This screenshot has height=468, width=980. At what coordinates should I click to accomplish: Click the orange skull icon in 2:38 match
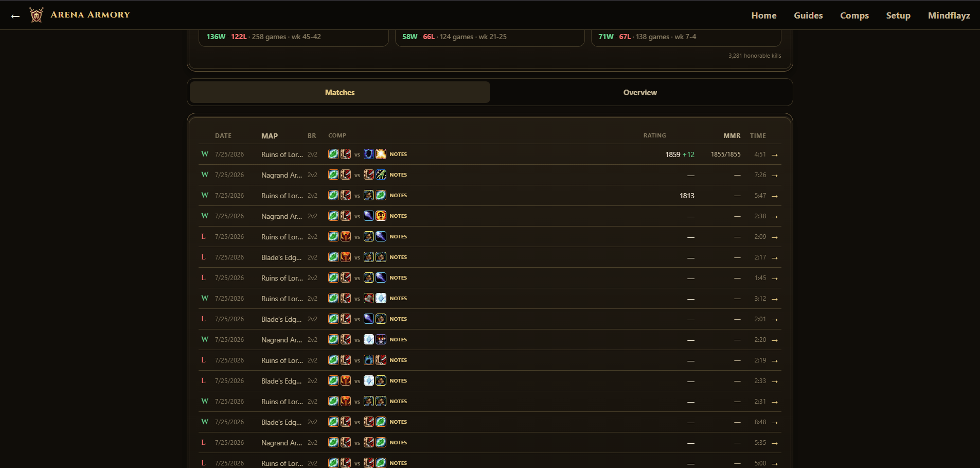[x=381, y=216]
